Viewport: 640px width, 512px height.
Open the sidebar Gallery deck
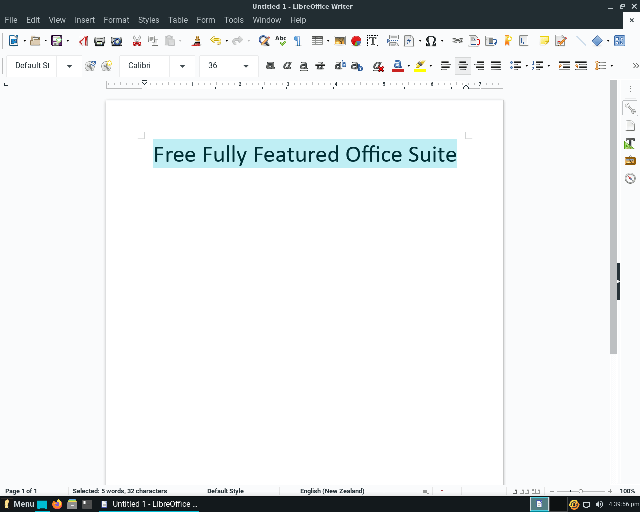[x=630, y=161]
